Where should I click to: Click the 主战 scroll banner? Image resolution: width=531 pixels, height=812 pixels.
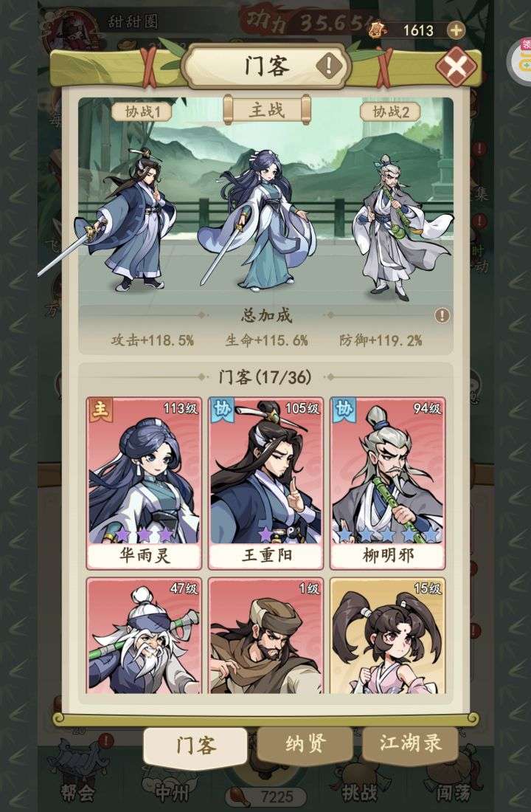[266, 110]
